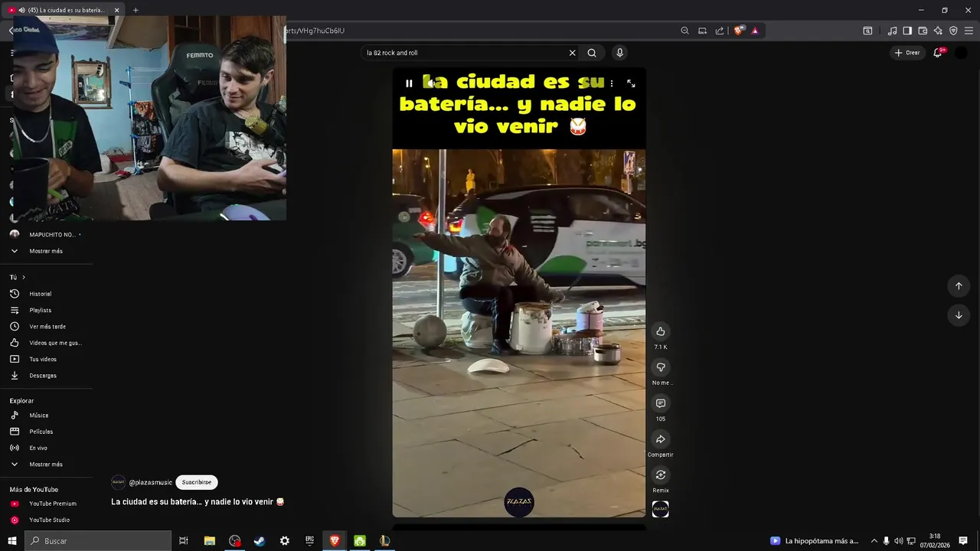The image size is (980, 551).
Task: Open the volume speaker tray icon
Action: click(899, 541)
